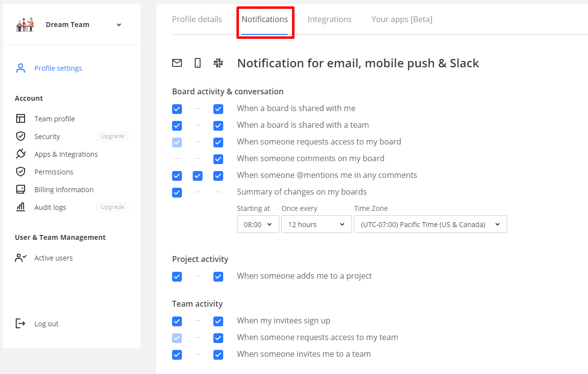This screenshot has width=588, height=374.
Task: Click the Active users icon
Action: [x=21, y=258]
